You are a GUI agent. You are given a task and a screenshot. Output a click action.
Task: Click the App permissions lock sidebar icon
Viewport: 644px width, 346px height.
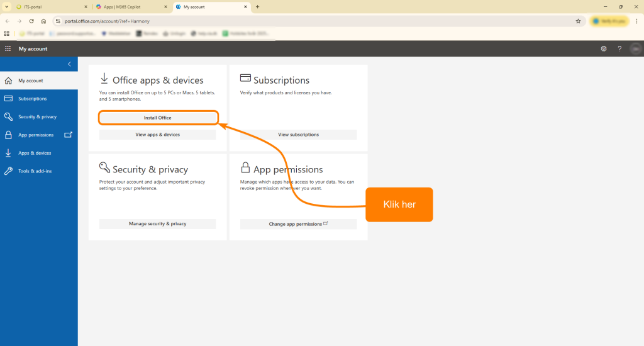click(x=8, y=135)
